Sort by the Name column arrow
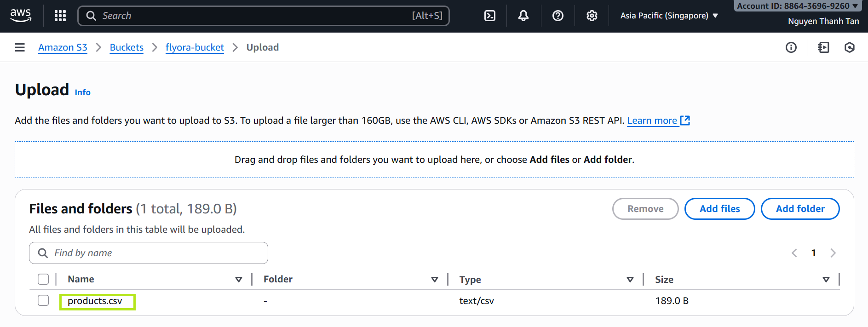This screenshot has height=327, width=868. tap(239, 280)
